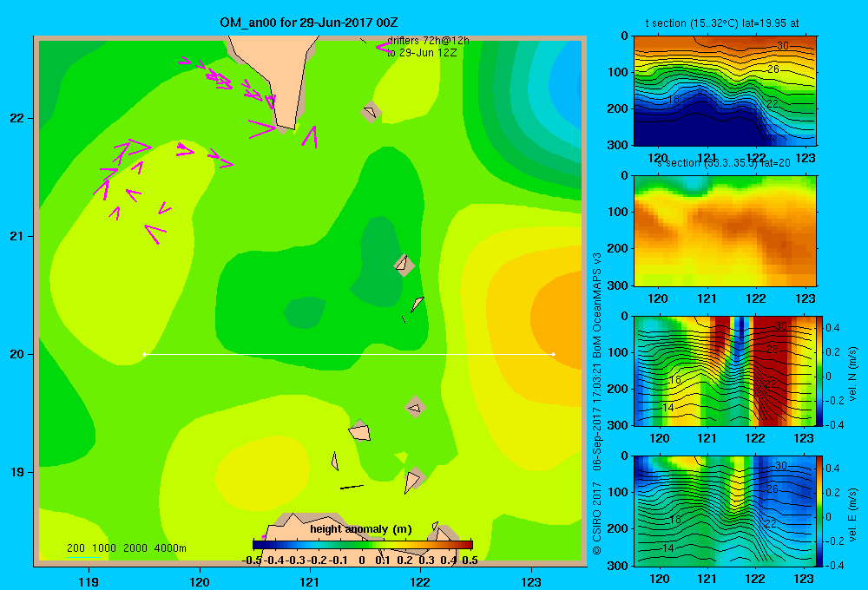Click the '30' contour label in temperature section

[x=783, y=45]
